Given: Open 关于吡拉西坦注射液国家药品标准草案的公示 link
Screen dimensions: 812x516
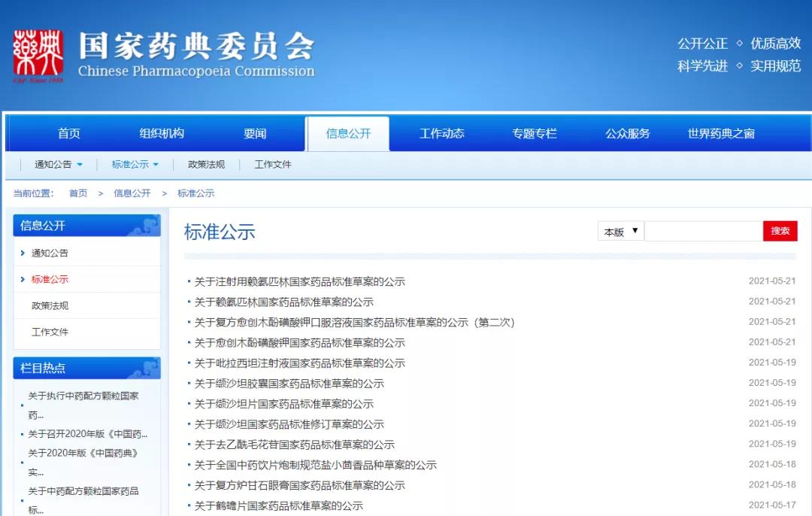Looking at the screenshot, I should click(299, 363).
